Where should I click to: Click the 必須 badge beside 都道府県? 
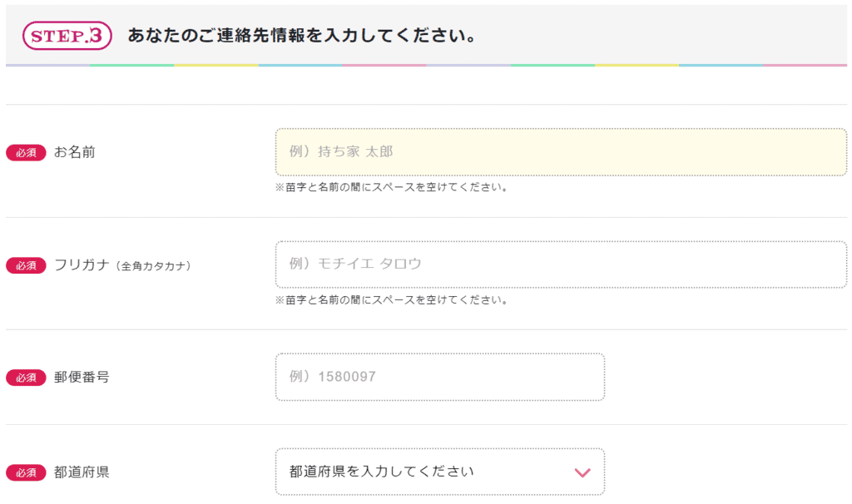(x=26, y=472)
